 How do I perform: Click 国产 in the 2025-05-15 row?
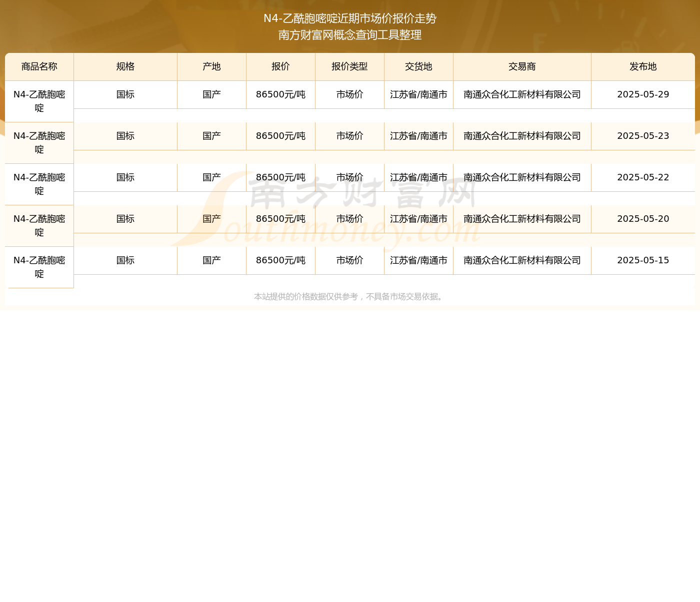(x=212, y=260)
